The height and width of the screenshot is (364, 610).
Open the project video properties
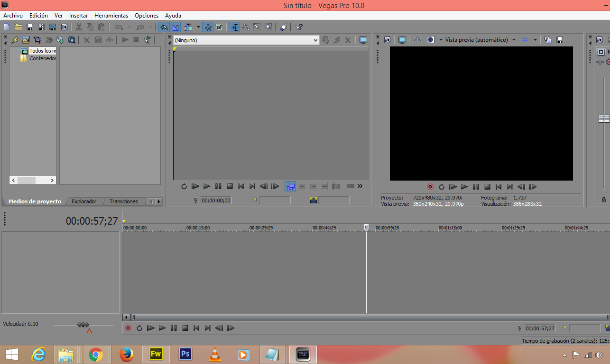click(x=386, y=40)
